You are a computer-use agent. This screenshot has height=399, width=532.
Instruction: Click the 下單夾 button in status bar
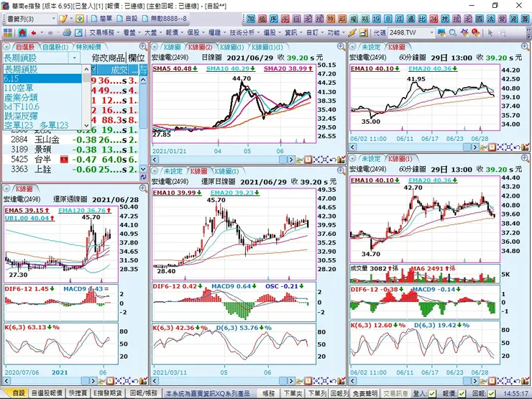click(293, 393)
